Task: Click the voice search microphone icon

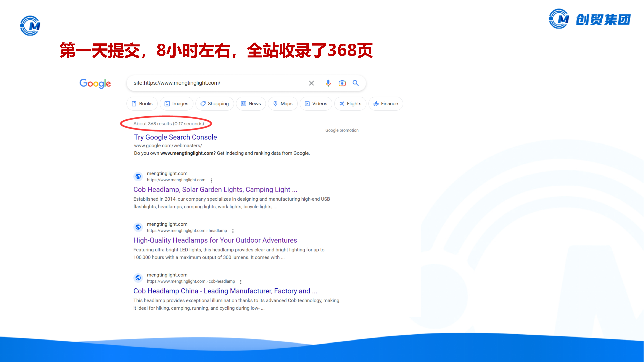Action: (x=328, y=83)
